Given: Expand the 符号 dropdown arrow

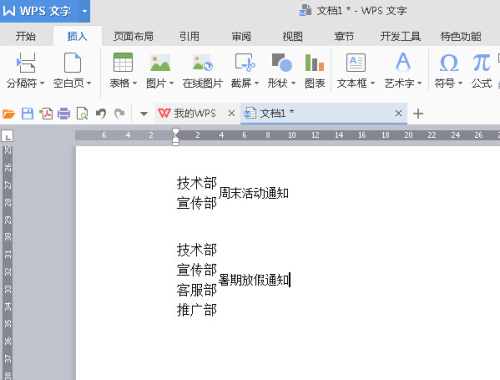Looking at the screenshot, I should [x=460, y=83].
